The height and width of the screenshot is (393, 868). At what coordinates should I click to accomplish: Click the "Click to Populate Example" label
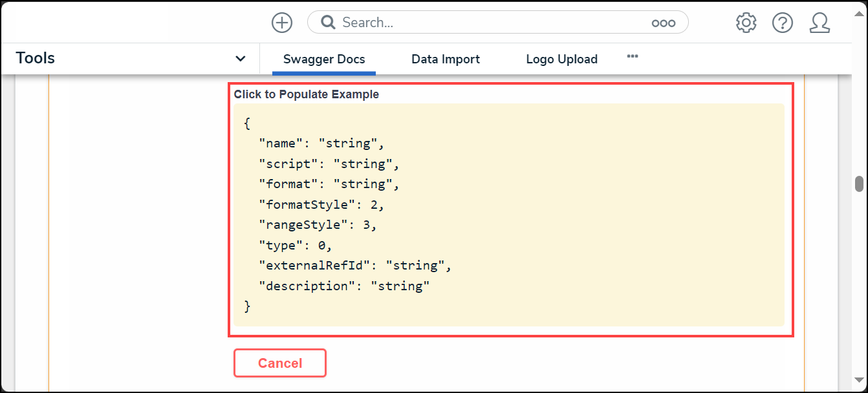[307, 94]
